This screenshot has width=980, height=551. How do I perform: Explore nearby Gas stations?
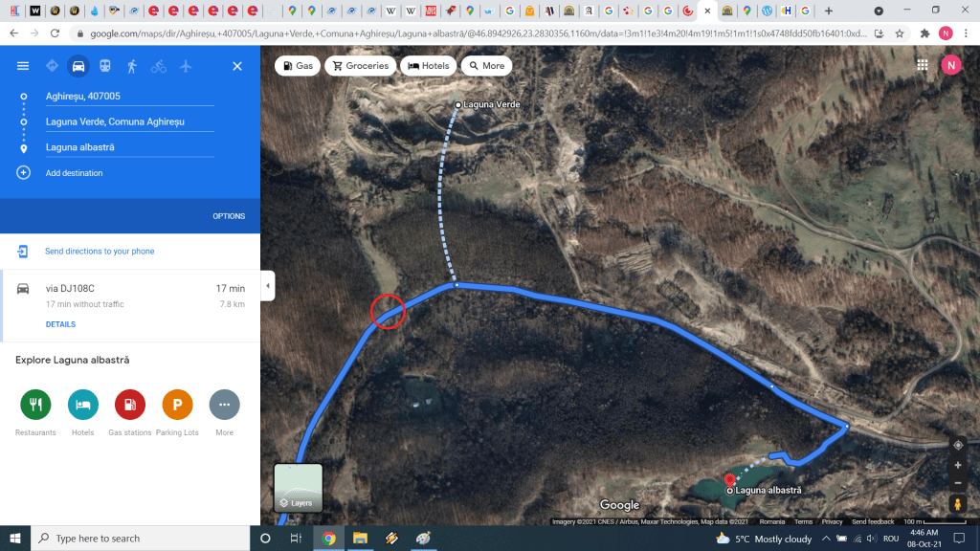coord(129,405)
